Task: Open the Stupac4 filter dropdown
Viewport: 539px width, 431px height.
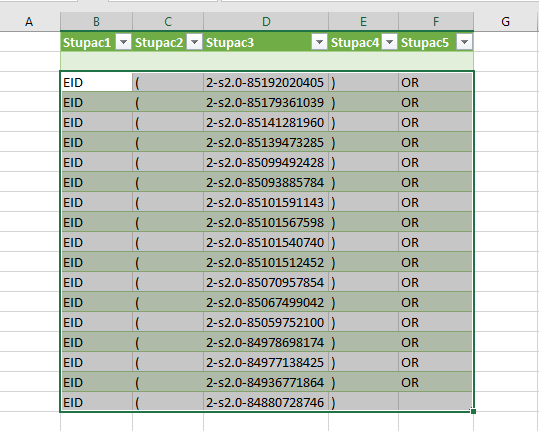Action: tap(389, 42)
